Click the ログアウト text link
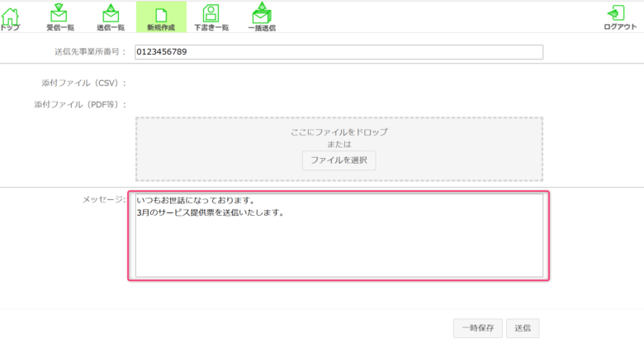The image size is (644, 339). [x=619, y=27]
